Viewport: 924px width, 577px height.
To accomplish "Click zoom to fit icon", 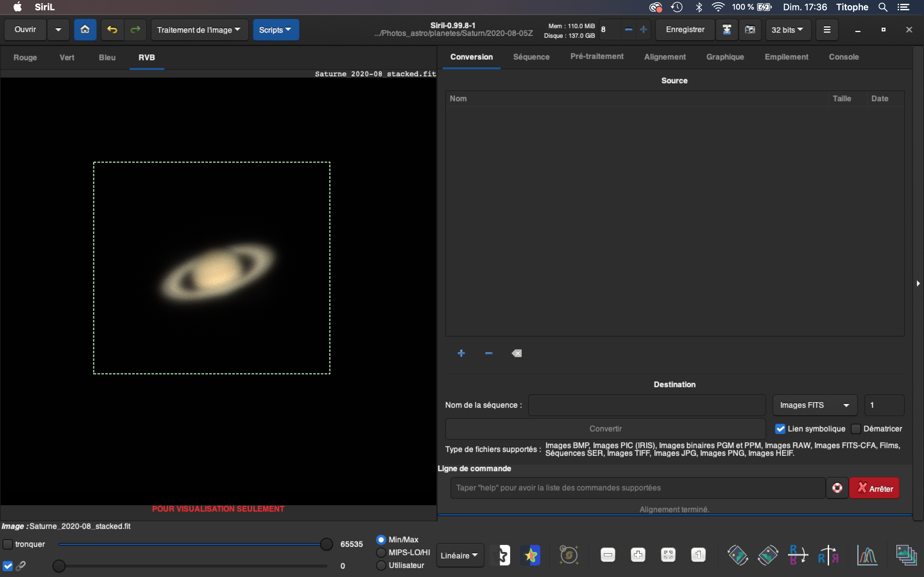I will pos(668,555).
